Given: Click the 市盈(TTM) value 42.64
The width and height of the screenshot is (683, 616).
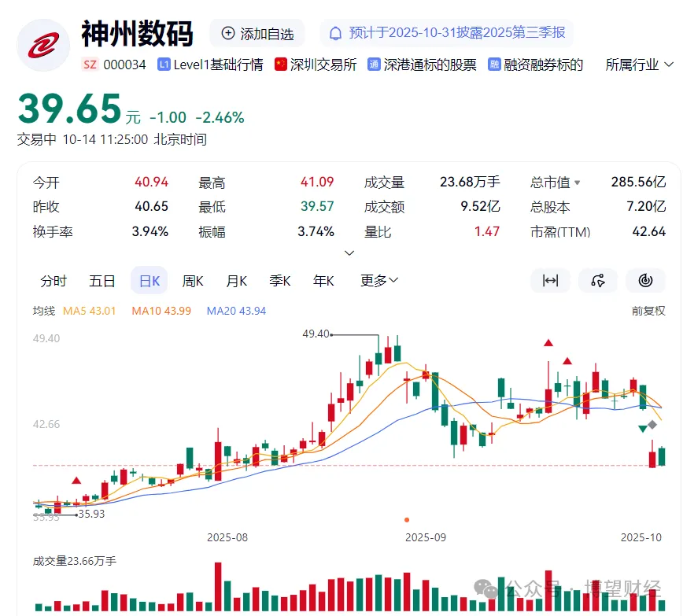Looking at the screenshot, I should (x=648, y=231).
